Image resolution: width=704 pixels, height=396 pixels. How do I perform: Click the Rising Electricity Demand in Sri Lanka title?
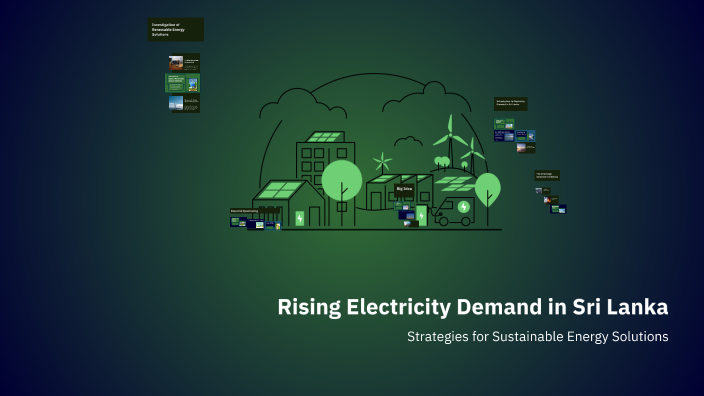(473, 307)
